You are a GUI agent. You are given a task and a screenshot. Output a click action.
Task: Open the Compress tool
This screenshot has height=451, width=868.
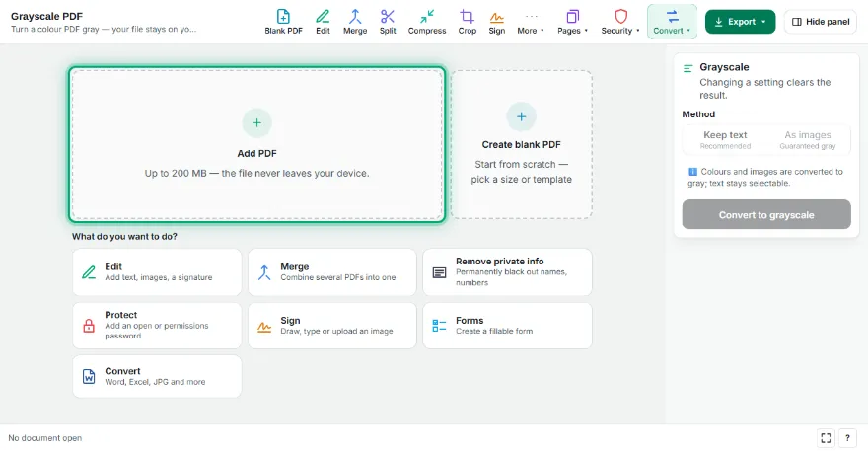pyautogui.click(x=427, y=22)
